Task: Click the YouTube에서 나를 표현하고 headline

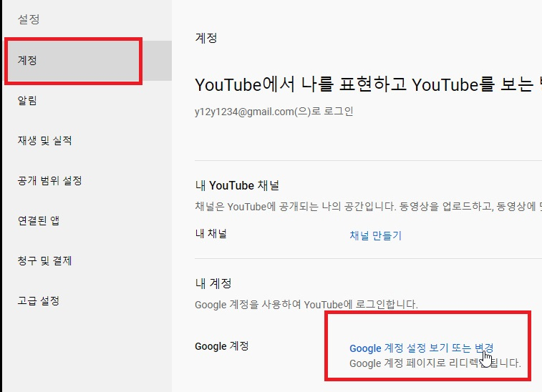Action: click(368, 84)
